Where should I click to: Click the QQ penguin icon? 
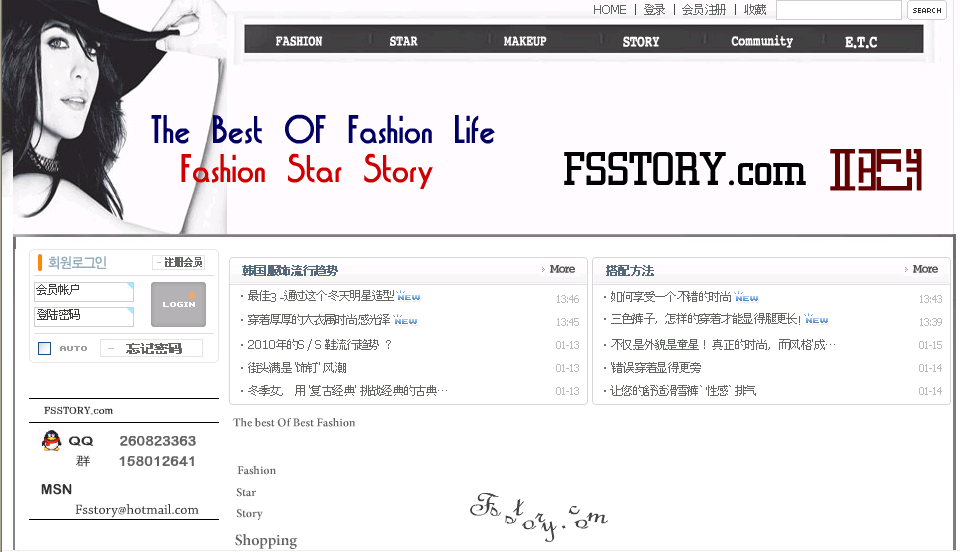(51, 440)
